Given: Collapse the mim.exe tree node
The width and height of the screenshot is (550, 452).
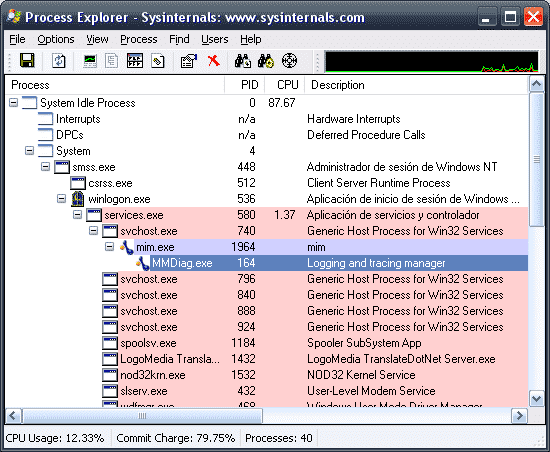Looking at the screenshot, I should [109, 247].
